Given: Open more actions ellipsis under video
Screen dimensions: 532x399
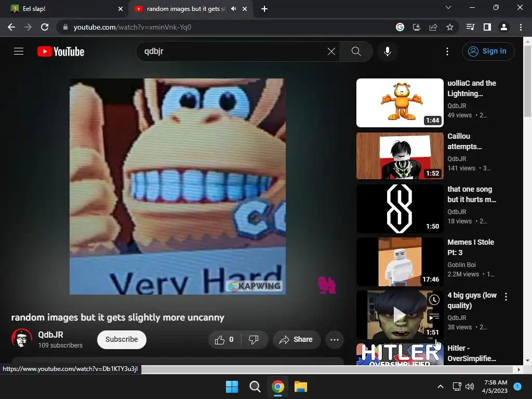Looking at the screenshot, I should click(x=334, y=340).
